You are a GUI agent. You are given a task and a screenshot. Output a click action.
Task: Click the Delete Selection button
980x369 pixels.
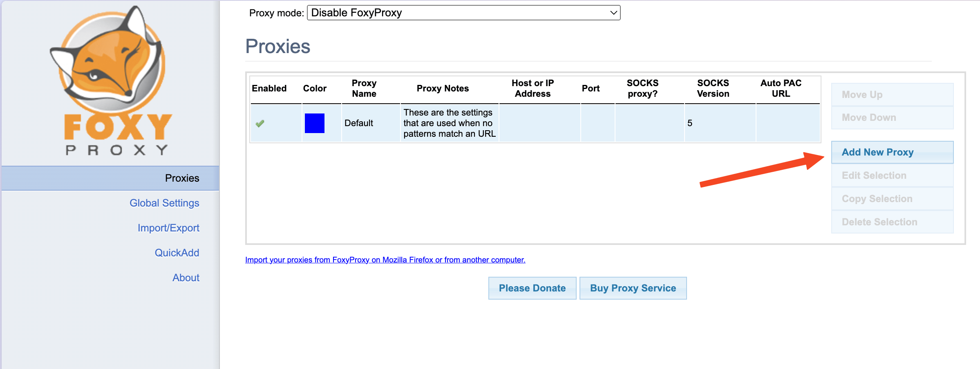point(892,222)
